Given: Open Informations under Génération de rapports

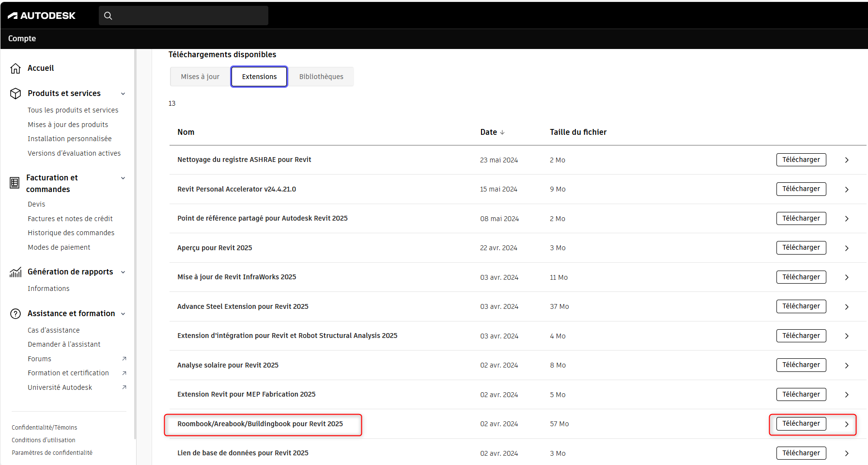Looking at the screenshot, I should pyautogui.click(x=48, y=289).
